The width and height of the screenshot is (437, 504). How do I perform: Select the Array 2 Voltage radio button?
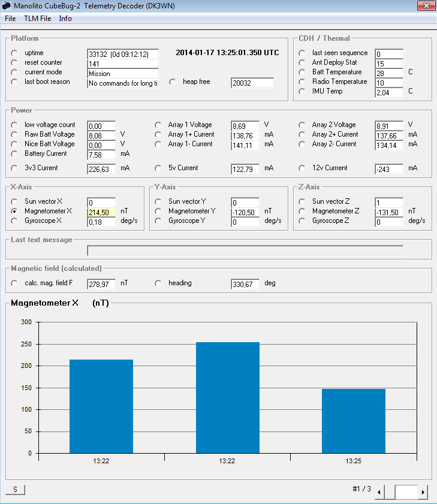coord(302,125)
